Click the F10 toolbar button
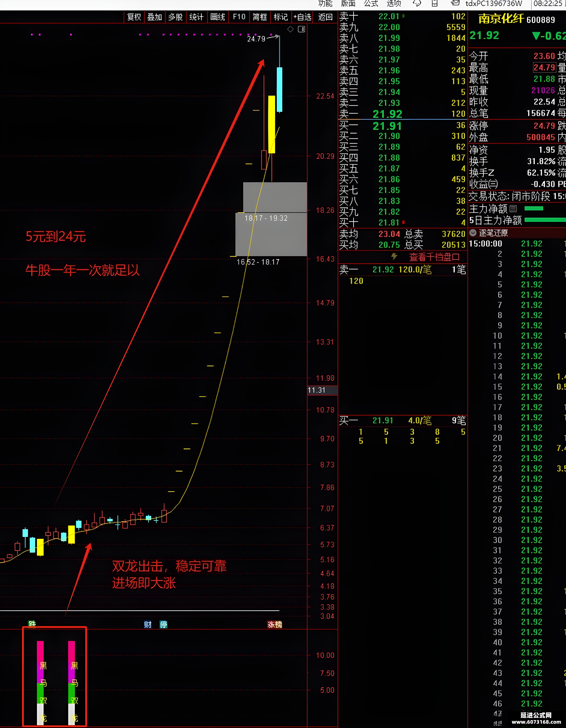Image resolution: width=566 pixels, height=728 pixels. click(239, 17)
